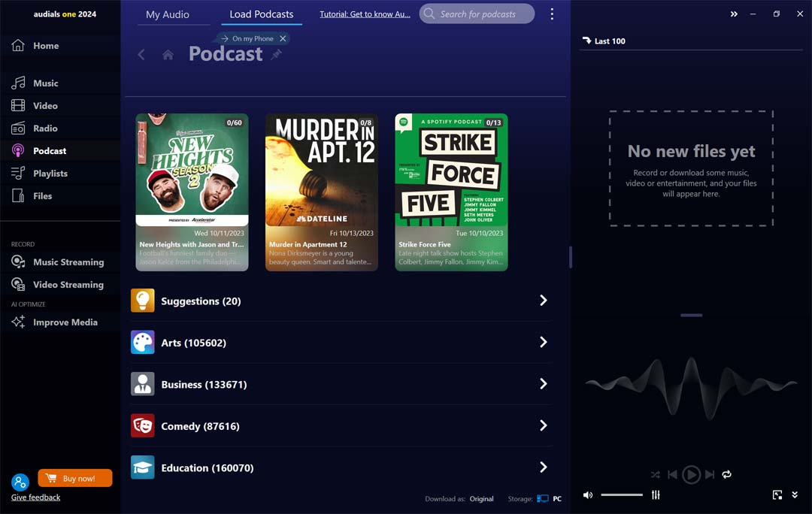Adjust the volume slider
Image resolution: width=812 pixels, height=514 pixels.
coord(622,494)
